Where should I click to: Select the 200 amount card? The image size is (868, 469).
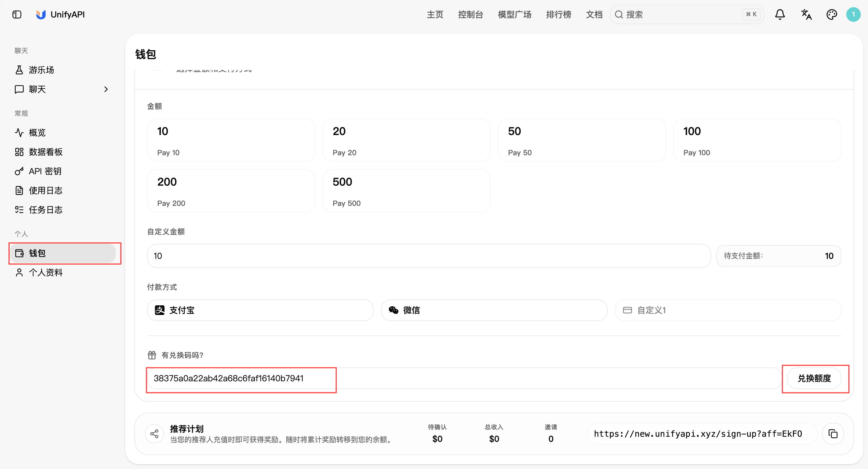(231, 191)
